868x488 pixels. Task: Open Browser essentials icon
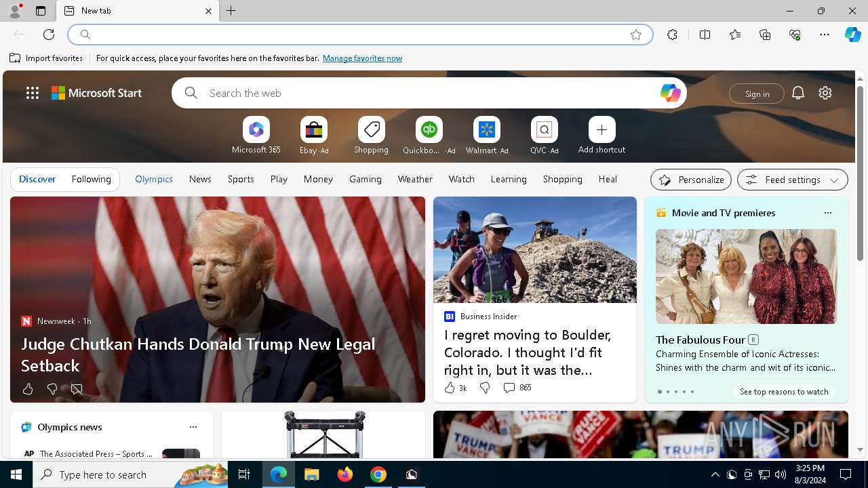795,35
